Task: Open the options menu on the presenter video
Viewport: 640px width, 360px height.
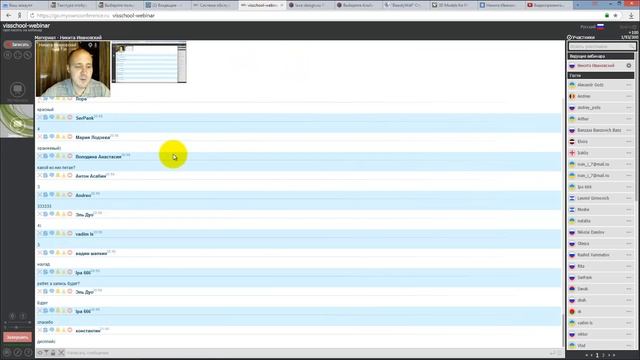Action: pyautogui.click(x=96, y=45)
